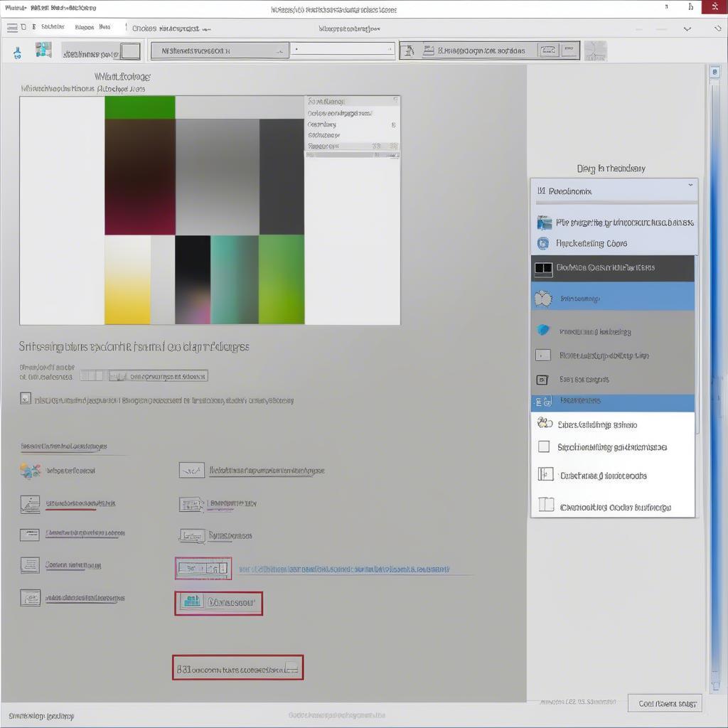Image resolution: width=728 pixels, height=728 pixels.
Task: Click the second small button ending the toolbar group
Action: 569,50
